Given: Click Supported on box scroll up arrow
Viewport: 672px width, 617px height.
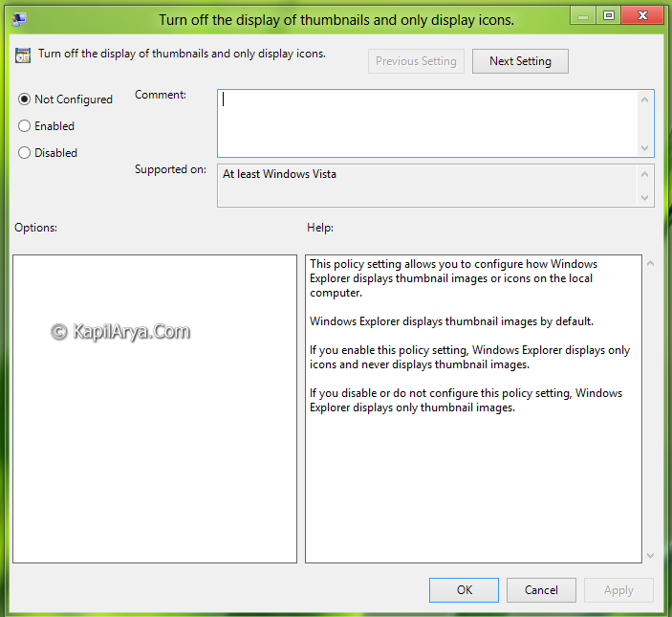Looking at the screenshot, I should pyautogui.click(x=644, y=174).
